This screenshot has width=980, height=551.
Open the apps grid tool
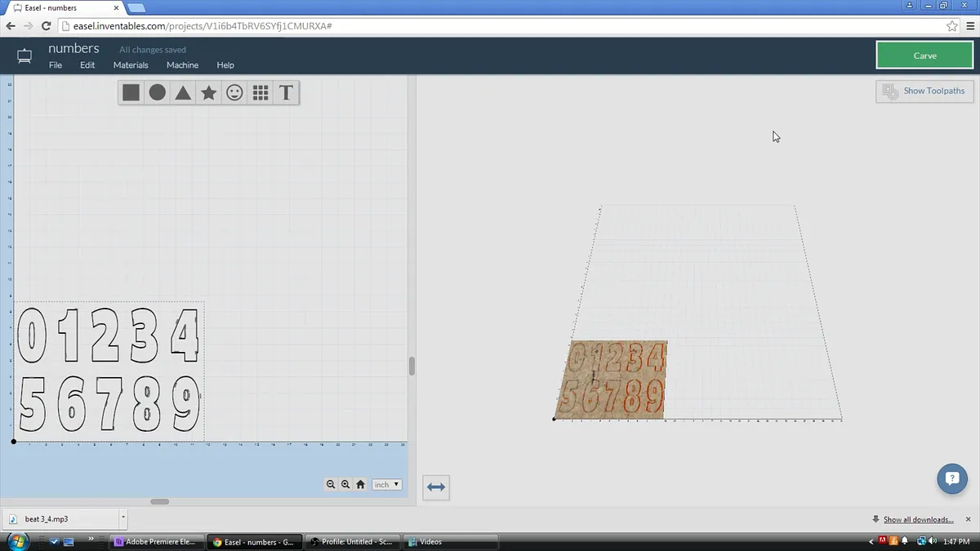(261, 93)
